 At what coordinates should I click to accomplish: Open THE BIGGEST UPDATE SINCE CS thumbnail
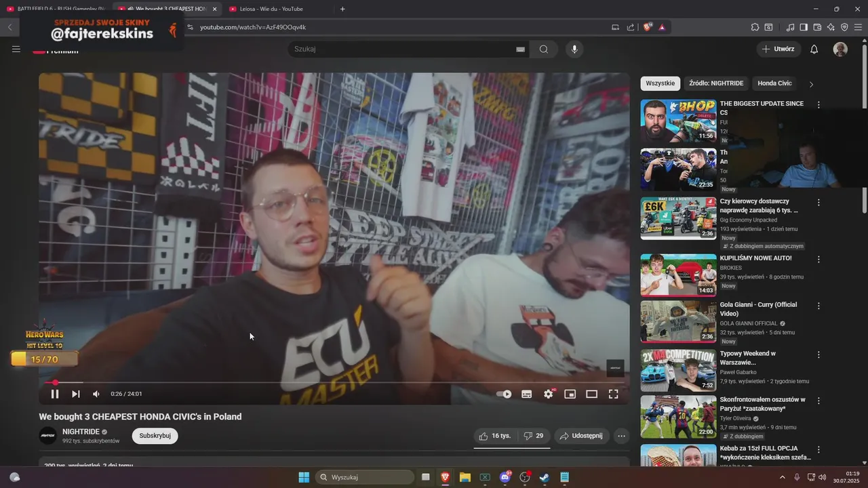coord(678,121)
